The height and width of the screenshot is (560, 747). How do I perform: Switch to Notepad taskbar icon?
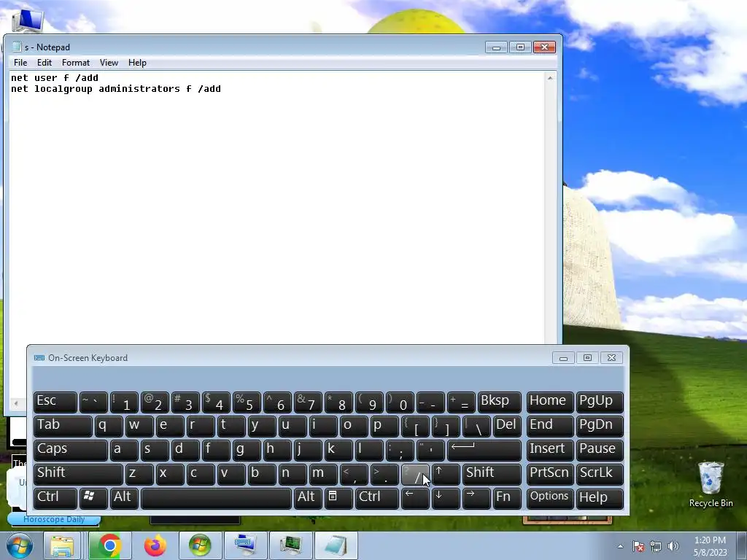pos(336,545)
